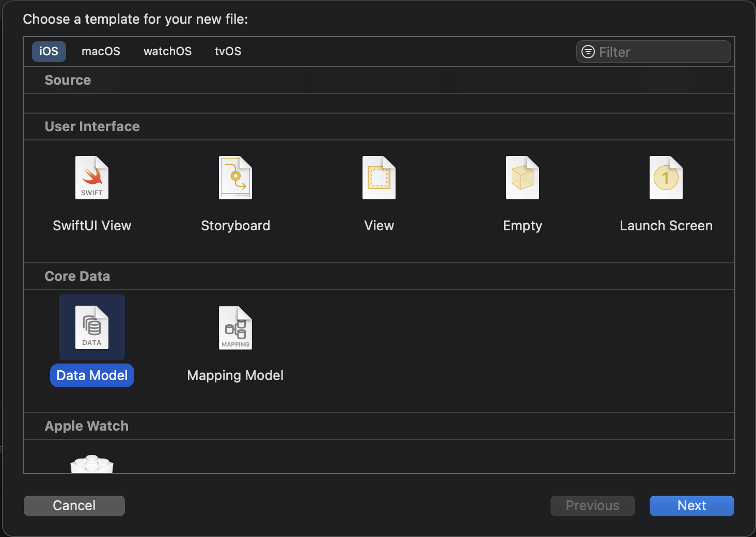Click the Apple Watch section header

(87, 426)
